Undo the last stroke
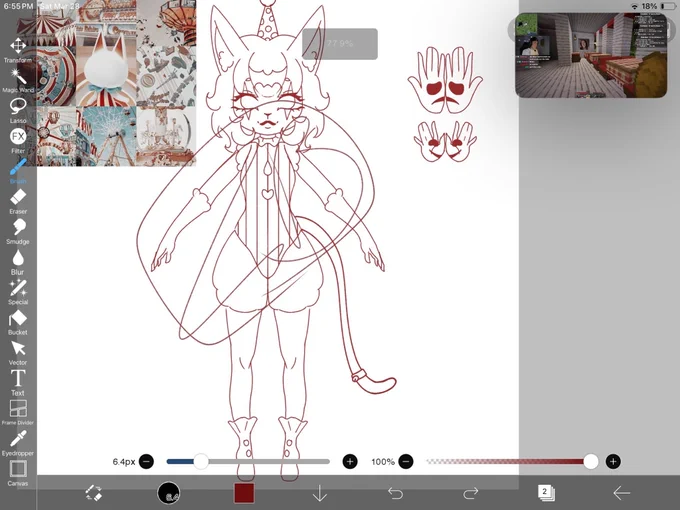 [x=395, y=494]
